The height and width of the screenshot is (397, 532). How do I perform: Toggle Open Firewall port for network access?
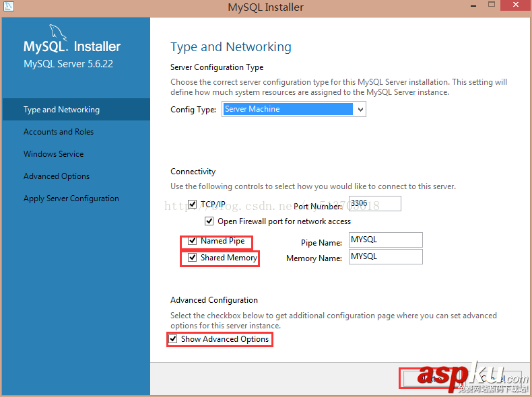209,221
